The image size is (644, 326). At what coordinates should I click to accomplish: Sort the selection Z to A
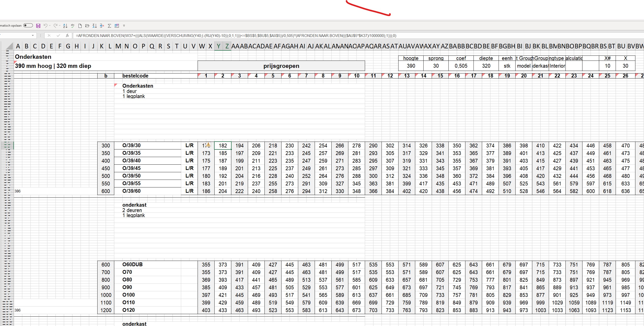click(x=95, y=25)
